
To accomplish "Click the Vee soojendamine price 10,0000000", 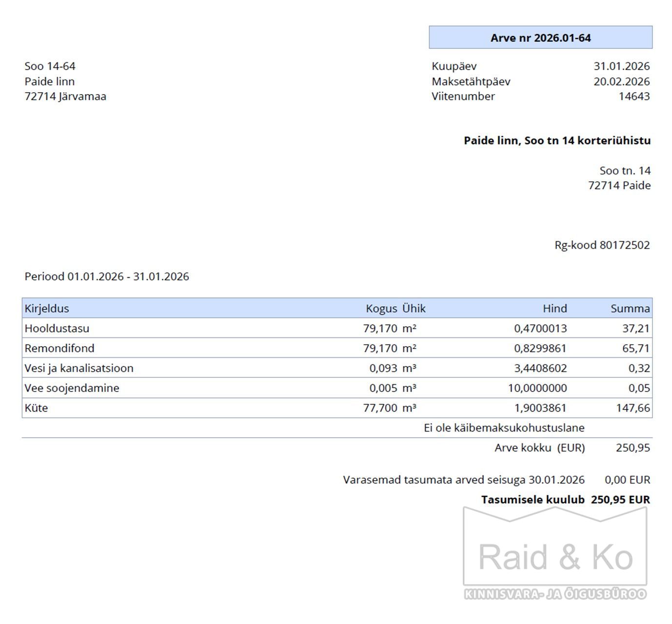I will tap(540, 389).
